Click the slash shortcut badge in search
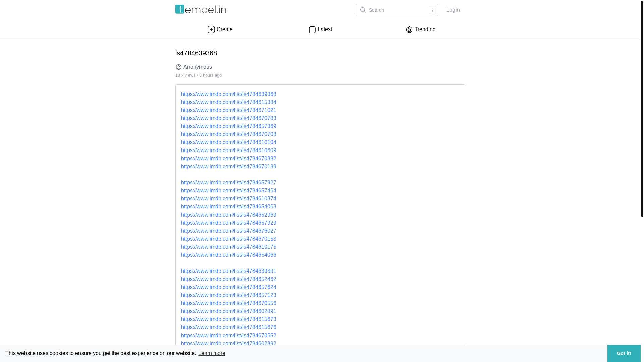The width and height of the screenshot is (644, 362). pos(433,10)
